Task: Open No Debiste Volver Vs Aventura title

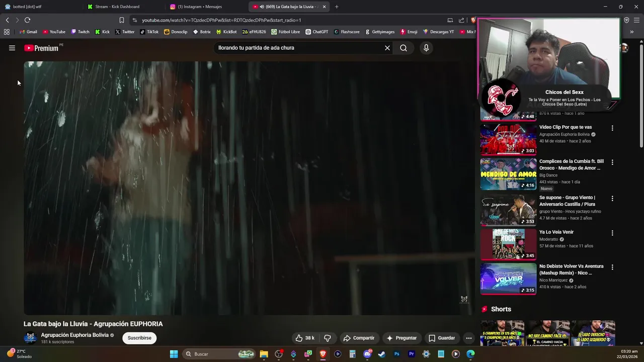Action: coord(571,269)
